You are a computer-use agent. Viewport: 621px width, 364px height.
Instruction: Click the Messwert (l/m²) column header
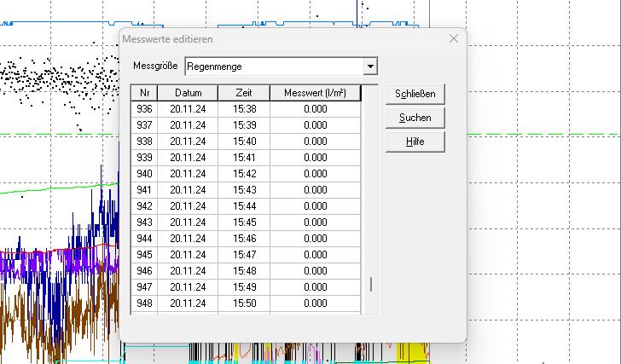pos(315,93)
